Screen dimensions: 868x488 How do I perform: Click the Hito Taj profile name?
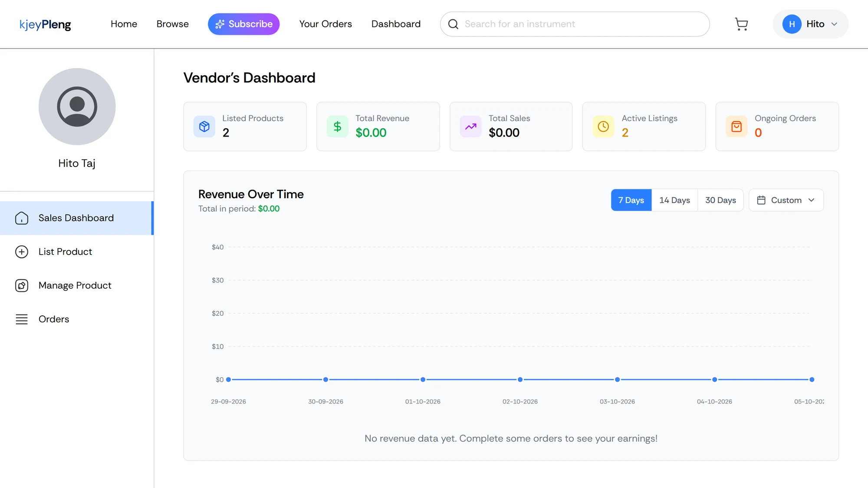(x=77, y=164)
